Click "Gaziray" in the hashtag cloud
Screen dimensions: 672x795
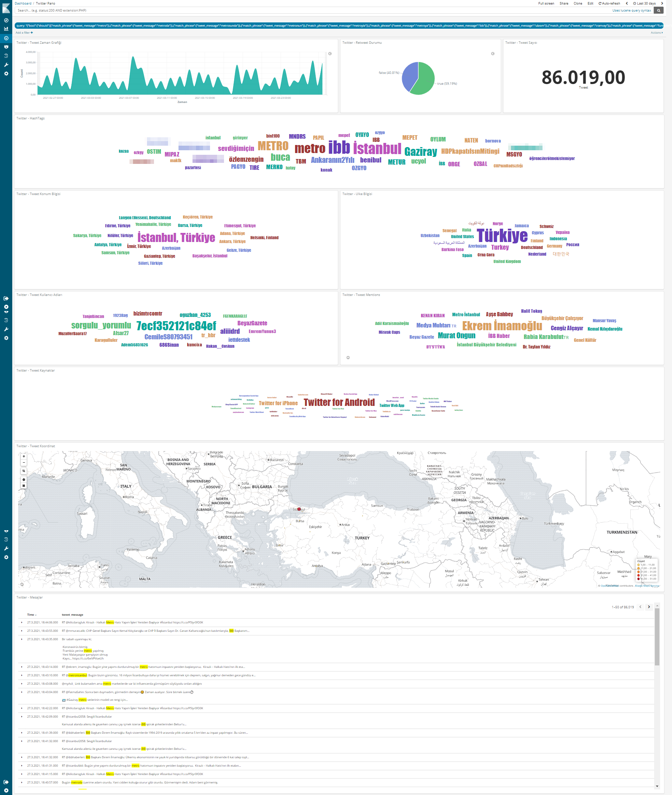pos(421,152)
